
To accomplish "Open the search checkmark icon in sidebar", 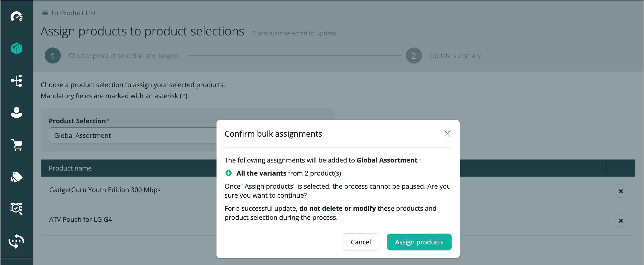I will coord(17,209).
